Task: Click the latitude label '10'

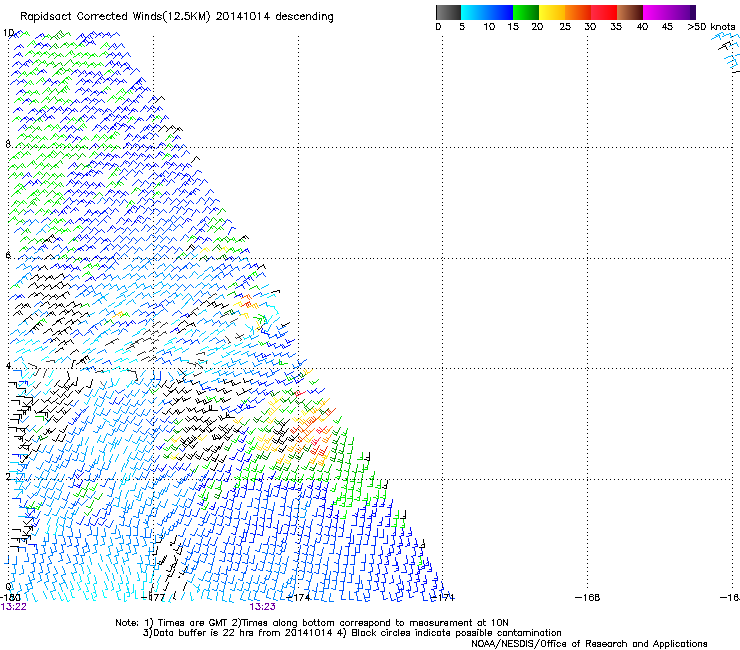Action: click(x=8, y=33)
